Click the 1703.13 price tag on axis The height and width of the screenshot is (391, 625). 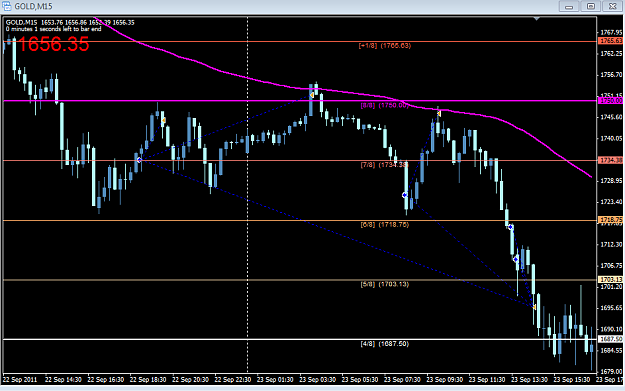pos(611,279)
